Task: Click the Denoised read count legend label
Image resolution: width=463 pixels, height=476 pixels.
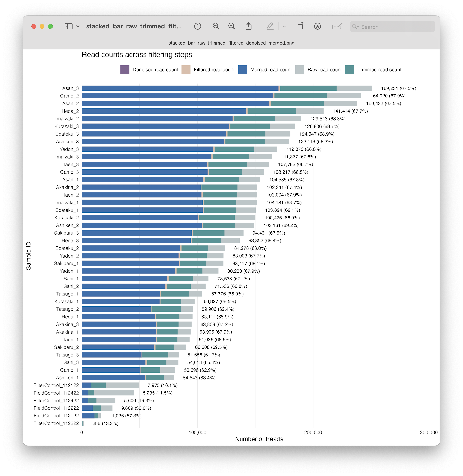Action: (x=155, y=70)
